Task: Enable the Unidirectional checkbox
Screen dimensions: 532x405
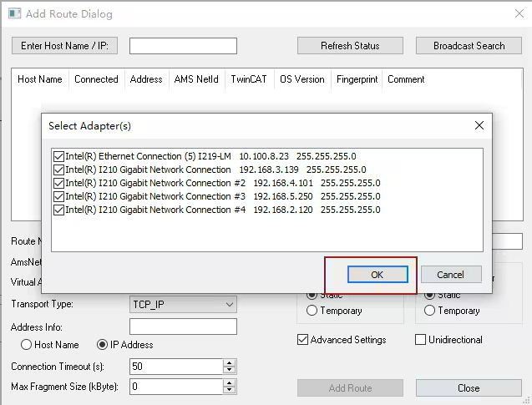Action: tap(421, 340)
